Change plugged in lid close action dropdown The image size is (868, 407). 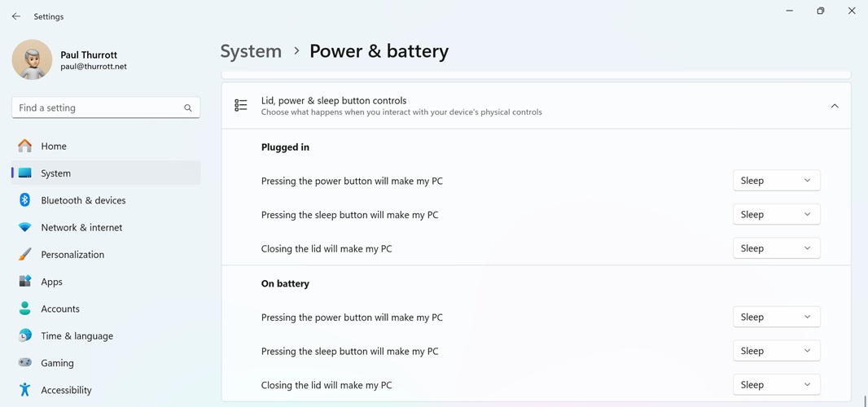coord(776,248)
